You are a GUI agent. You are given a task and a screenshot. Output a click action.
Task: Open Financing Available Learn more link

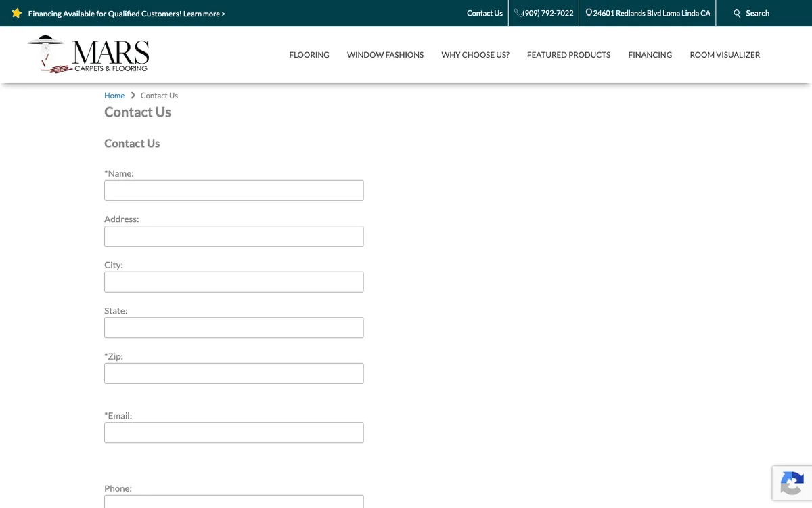point(127,14)
